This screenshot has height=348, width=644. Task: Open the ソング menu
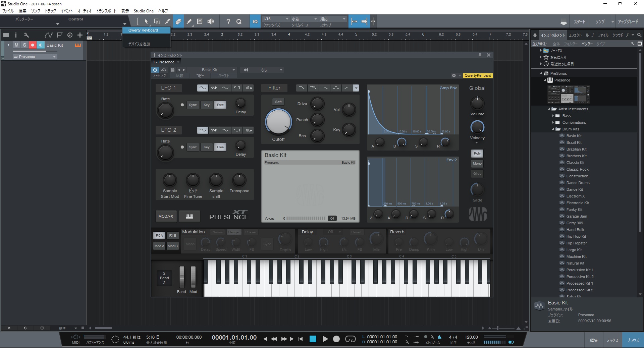pyautogui.click(x=36, y=11)
